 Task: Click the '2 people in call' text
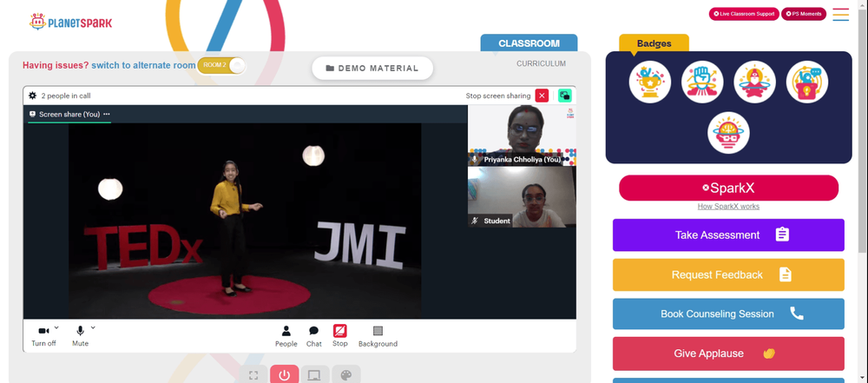[x=66, y=96]
